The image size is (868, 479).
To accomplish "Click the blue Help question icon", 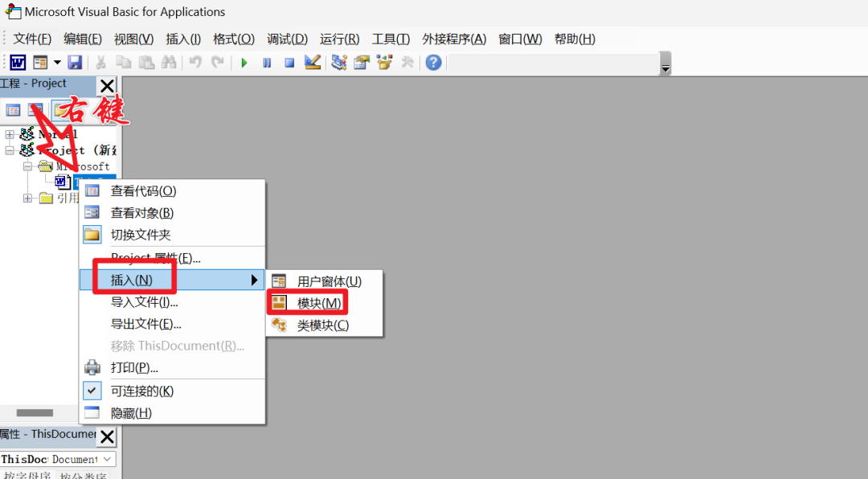I will (433, 63).
